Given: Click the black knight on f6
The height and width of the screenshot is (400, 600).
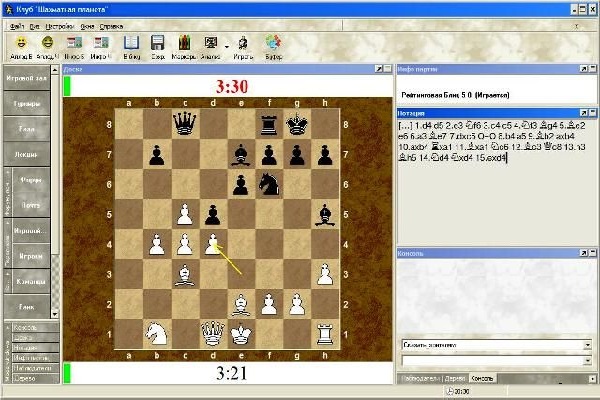Looking at the screenshot, I should [x=269, y=184].
